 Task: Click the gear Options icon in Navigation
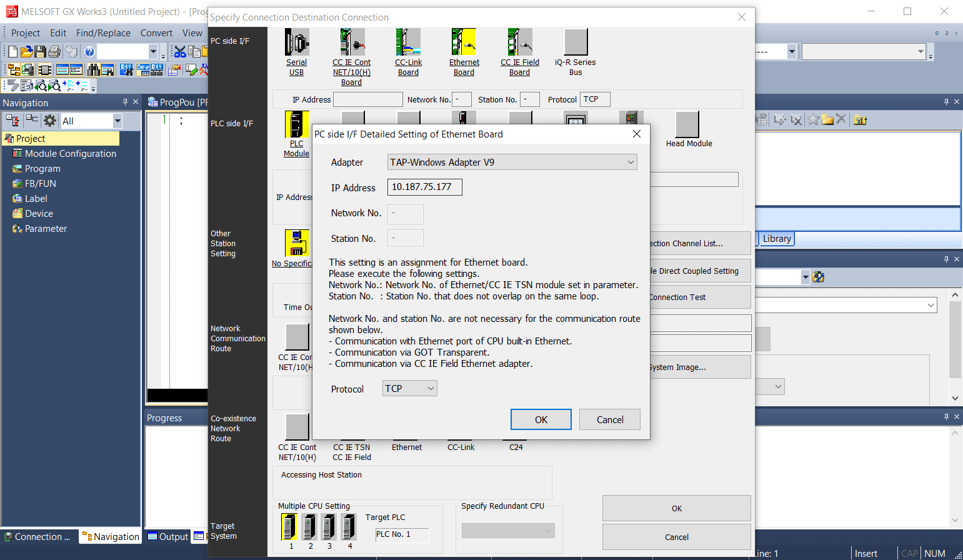pyautogui.click(x=49, y=120)
